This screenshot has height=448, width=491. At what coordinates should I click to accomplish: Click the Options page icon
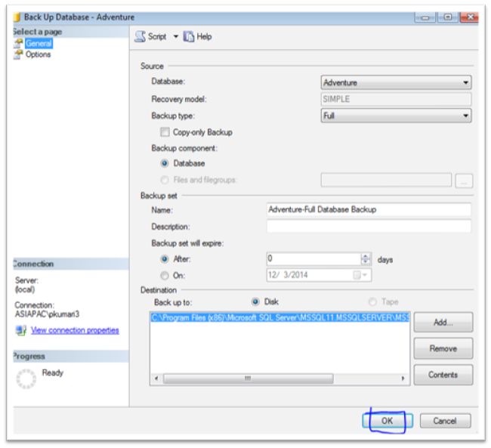point(18,54)
